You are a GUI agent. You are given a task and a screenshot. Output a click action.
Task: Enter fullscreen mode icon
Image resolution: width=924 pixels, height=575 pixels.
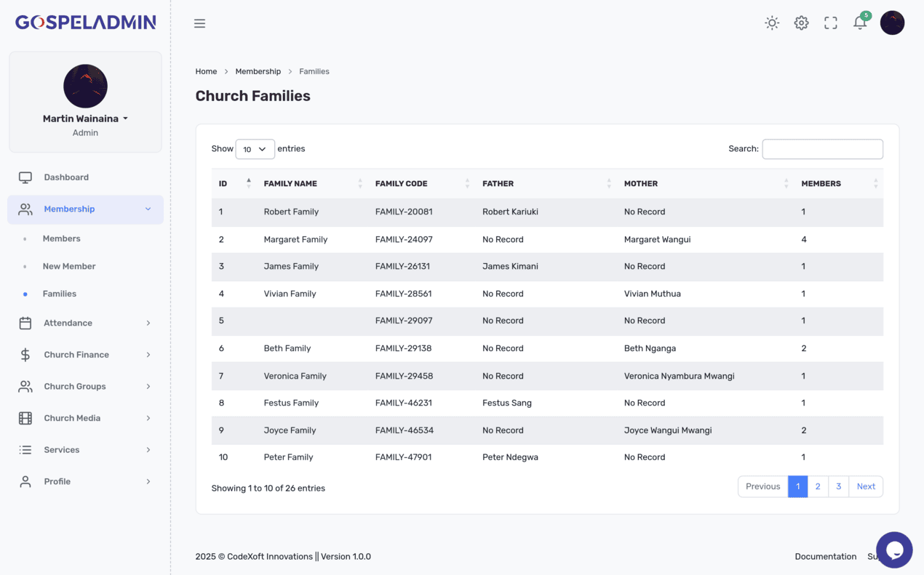coord(830,23)
